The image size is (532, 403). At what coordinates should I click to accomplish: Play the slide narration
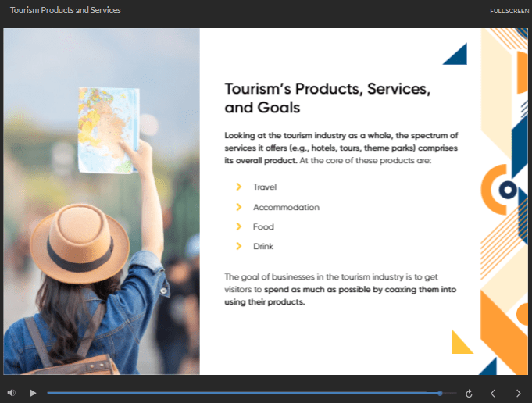coord(33,393)
